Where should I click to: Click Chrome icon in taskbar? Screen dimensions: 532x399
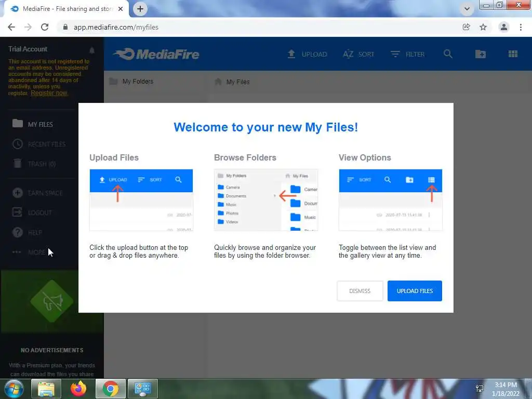(111, 389)
